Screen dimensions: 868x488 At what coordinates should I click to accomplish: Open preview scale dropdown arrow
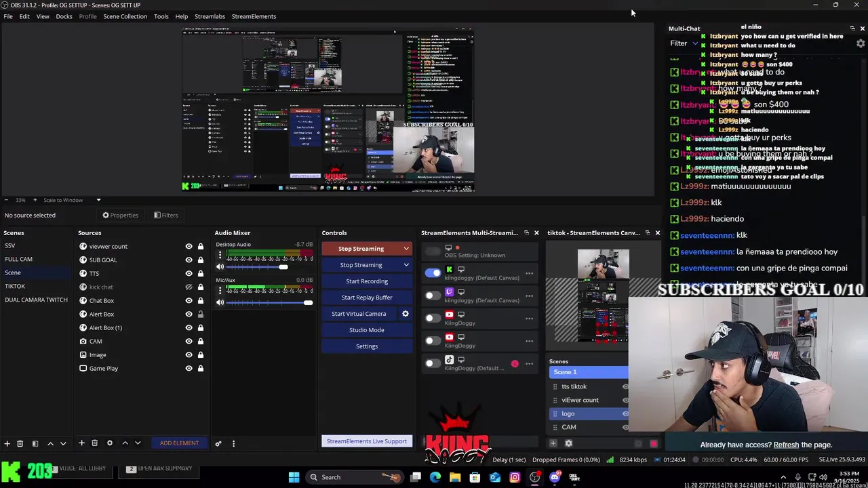click(98, 200)
